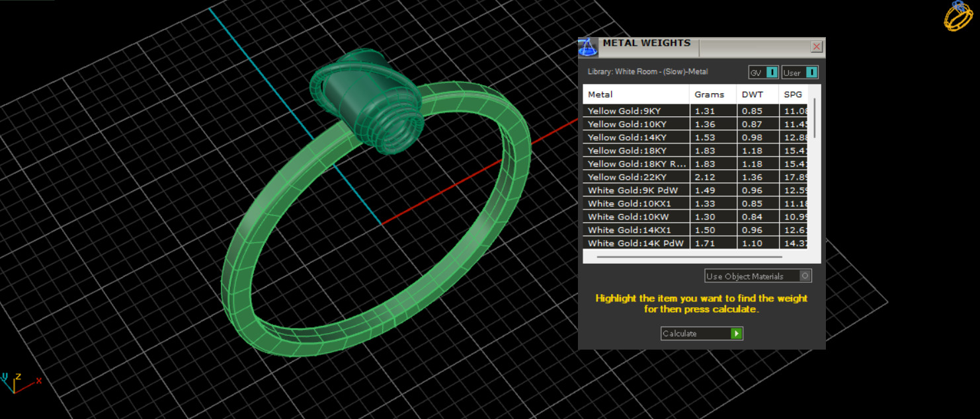Click the Calculate button
Screen dimensions: 980x419
click(x=702, y=334)
